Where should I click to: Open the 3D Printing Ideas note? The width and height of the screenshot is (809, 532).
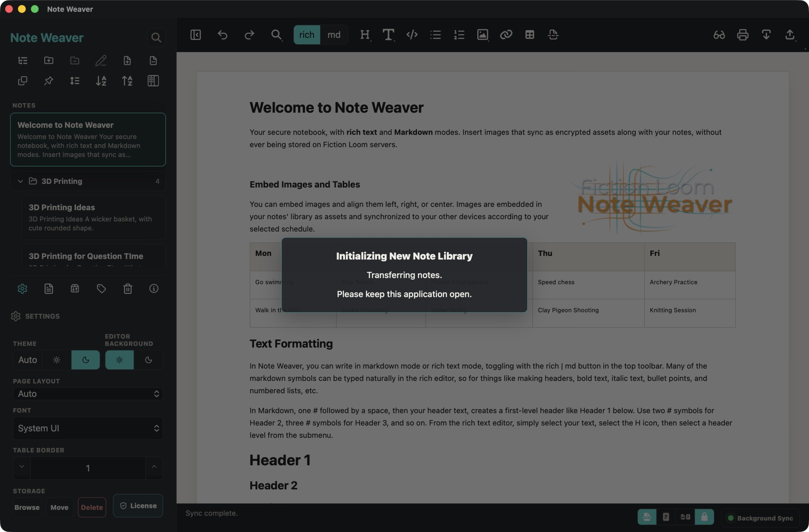coord(94,217)
